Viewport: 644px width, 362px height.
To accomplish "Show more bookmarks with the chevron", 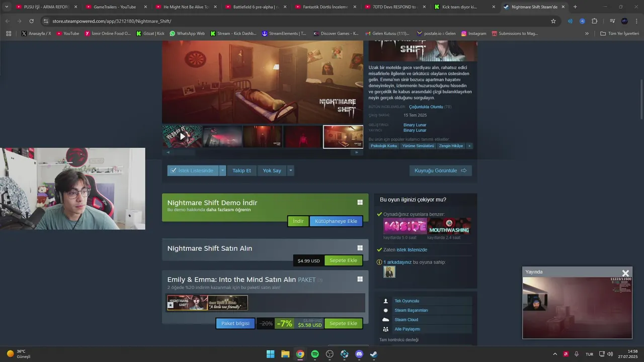I will click(587, 33).
